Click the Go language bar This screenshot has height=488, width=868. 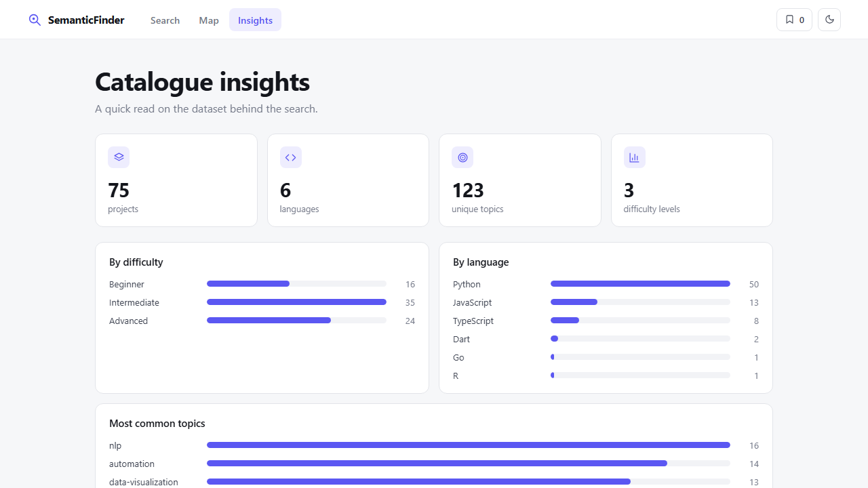(x=640, y=357)
